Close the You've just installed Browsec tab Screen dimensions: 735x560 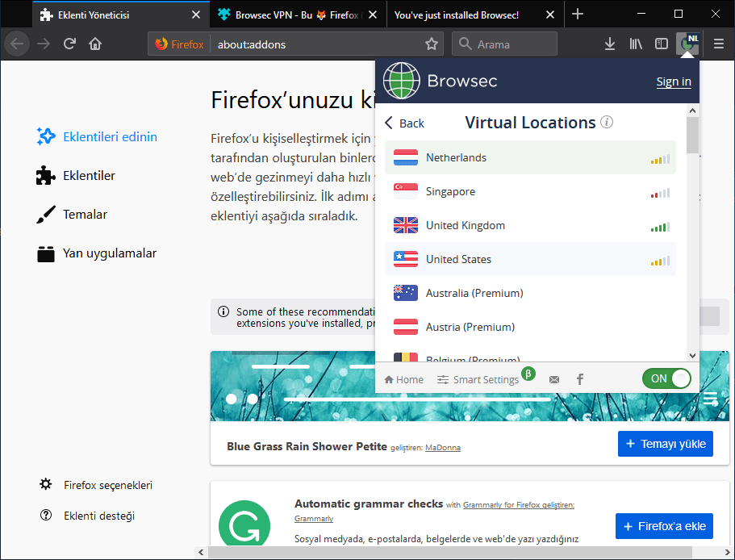click(x=550, y=15)
